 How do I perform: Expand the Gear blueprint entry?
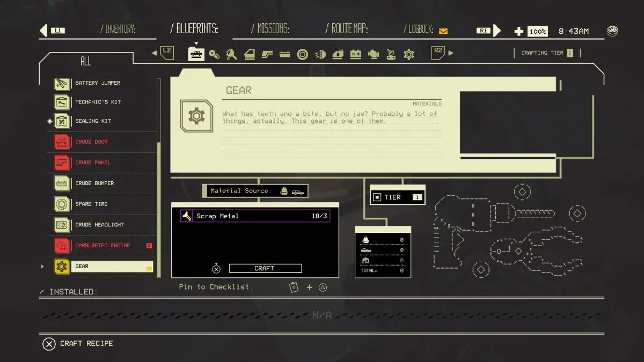(43, 265)
